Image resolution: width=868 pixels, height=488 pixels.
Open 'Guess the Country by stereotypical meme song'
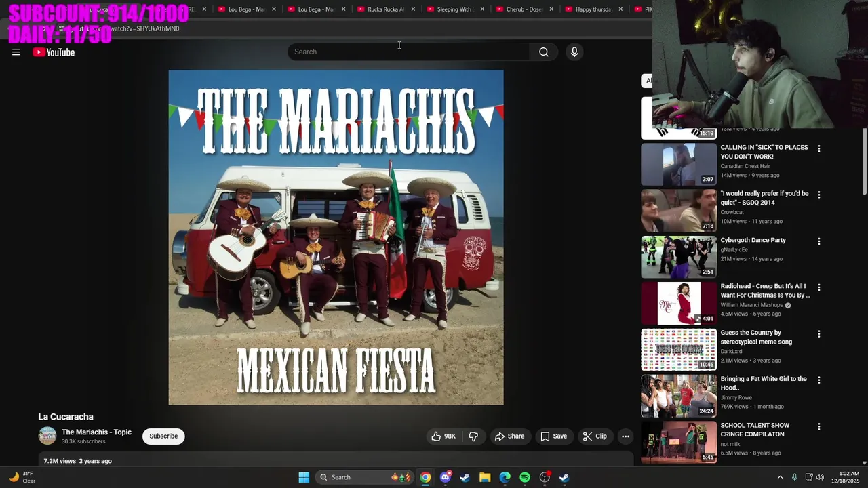coord(756,338)
